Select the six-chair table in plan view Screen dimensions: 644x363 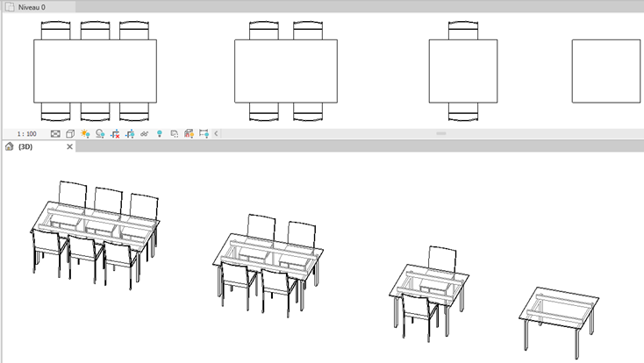[x=95, y=71]
